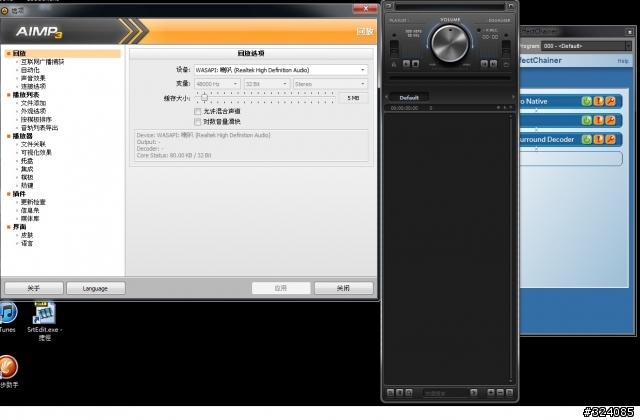Open the WASAPI device dropdown

pos(281,70)
